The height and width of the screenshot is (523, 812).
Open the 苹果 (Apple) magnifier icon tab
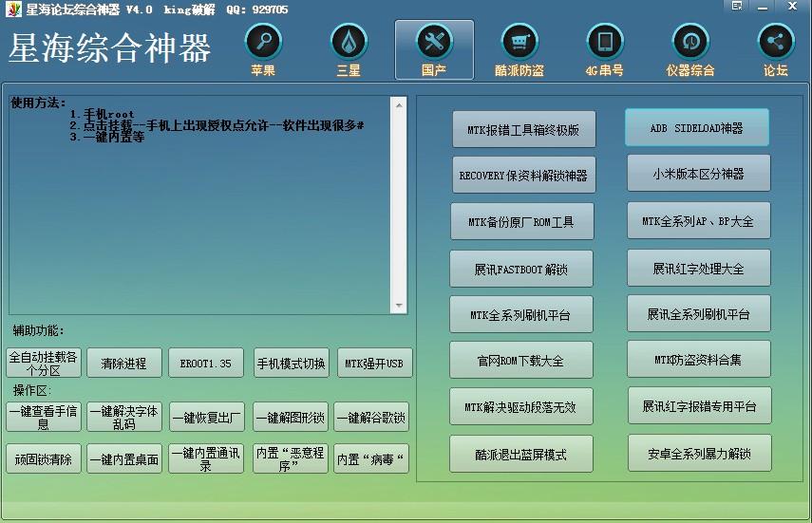(263, 43)
